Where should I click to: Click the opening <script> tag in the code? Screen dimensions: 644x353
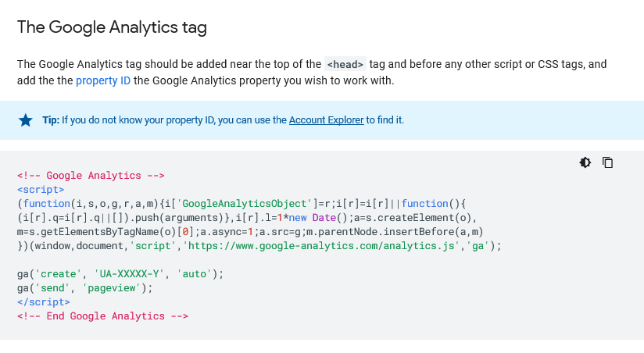tap(41, 189)
